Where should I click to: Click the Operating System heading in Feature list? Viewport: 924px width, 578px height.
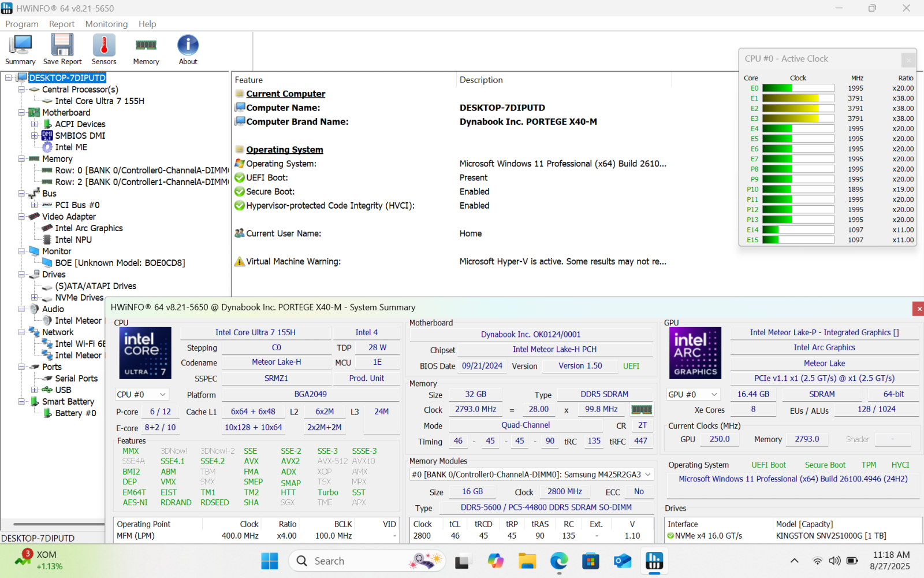[x=285, y=150]
